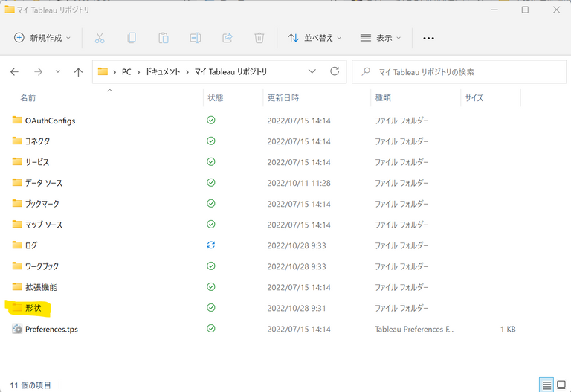The height and width of the screenshot is (392, 571).
Task: Select the マップ ソース folder
Action: 43,225
